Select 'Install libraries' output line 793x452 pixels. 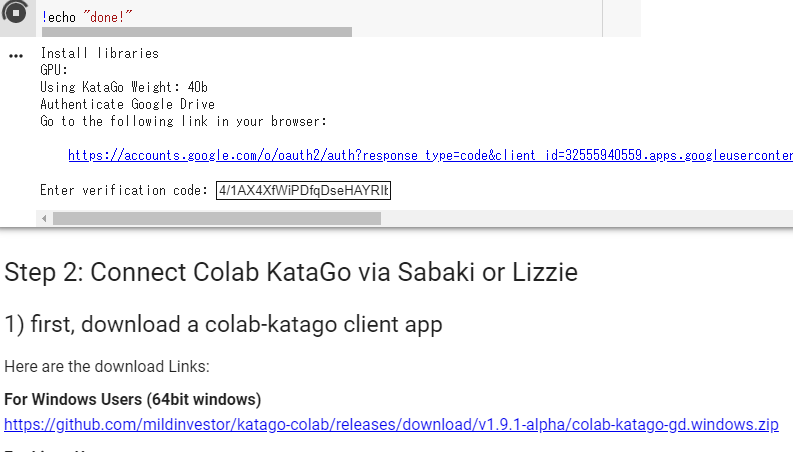click(100, 53)
